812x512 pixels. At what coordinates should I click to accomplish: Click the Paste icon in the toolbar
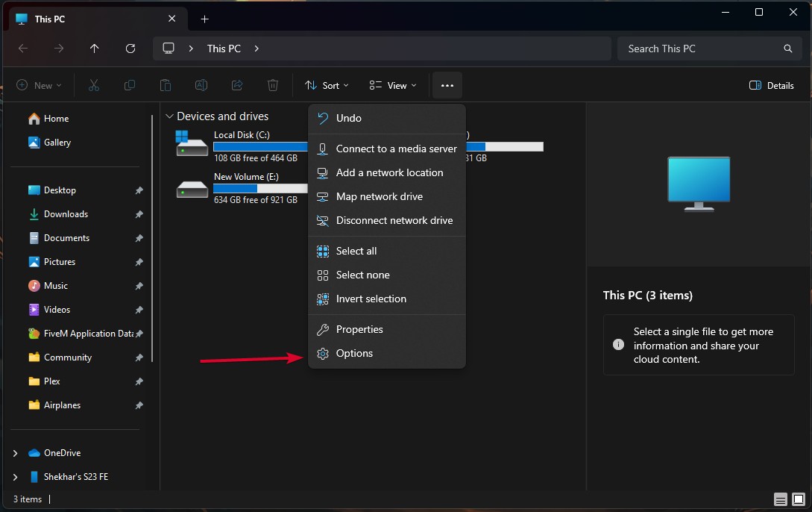pos(165,85)
